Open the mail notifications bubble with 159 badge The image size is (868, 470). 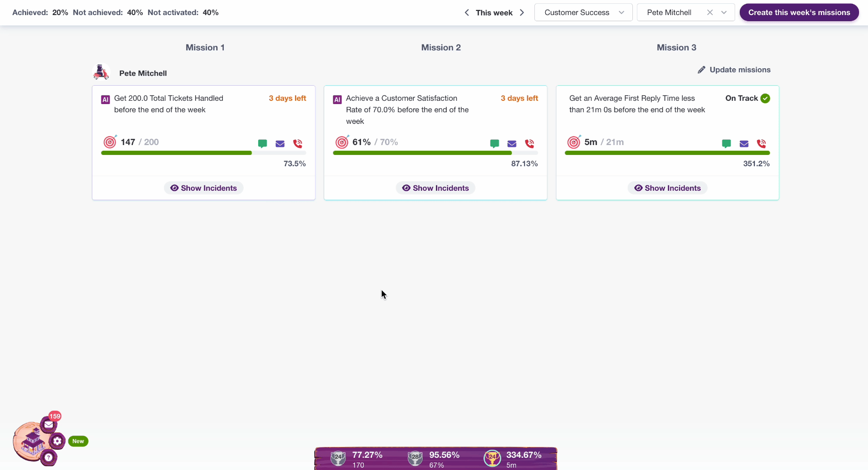(x=49, y=424)
